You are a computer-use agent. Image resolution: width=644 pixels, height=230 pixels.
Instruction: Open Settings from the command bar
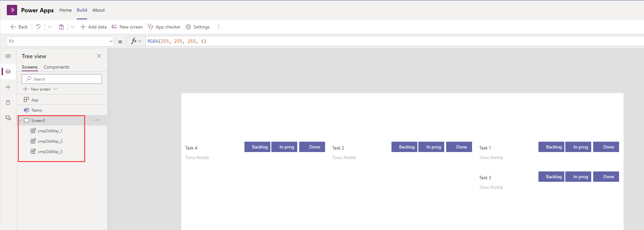pos(198,27)
